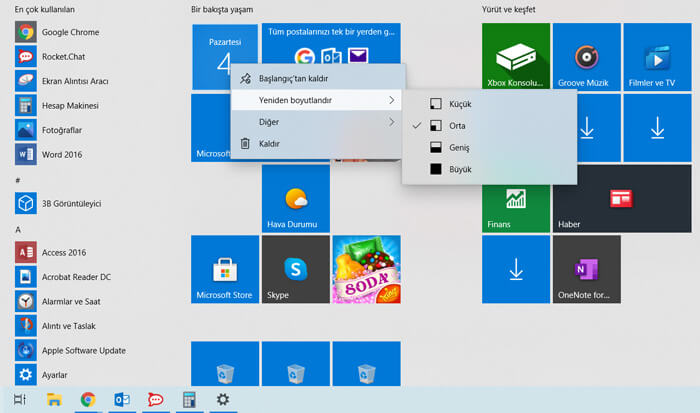Open the Skype tile
Screen dimensions: 700x413
(x=296, y=269)
